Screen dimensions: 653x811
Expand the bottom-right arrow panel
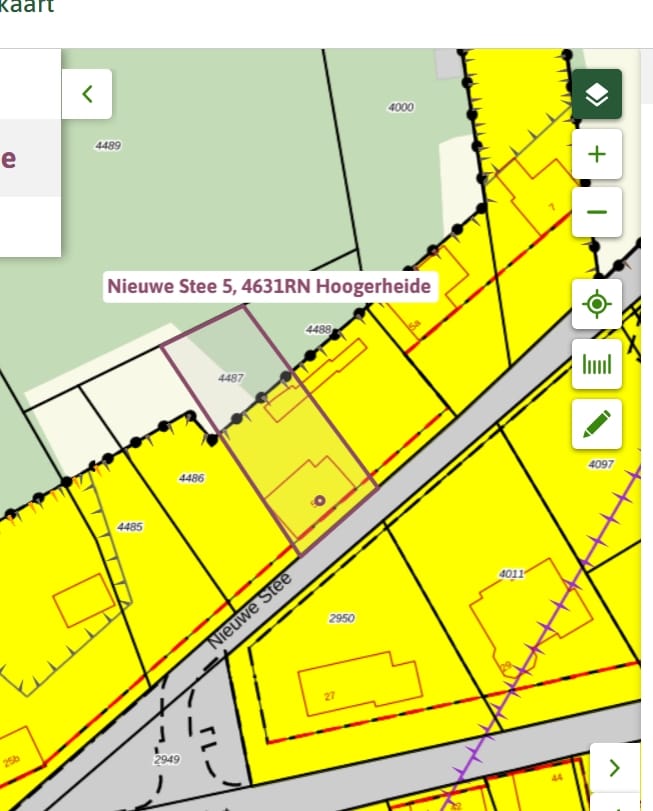tap(615, 767)
